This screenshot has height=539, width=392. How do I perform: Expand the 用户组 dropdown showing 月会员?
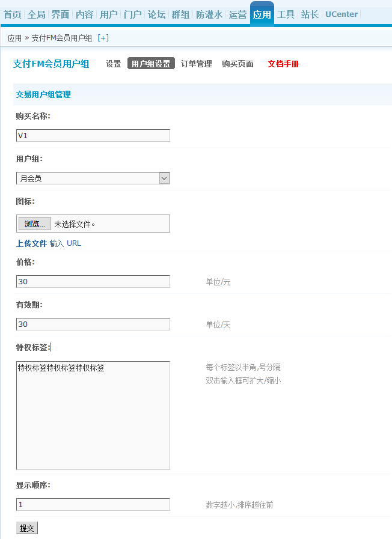tap(93, 178)
